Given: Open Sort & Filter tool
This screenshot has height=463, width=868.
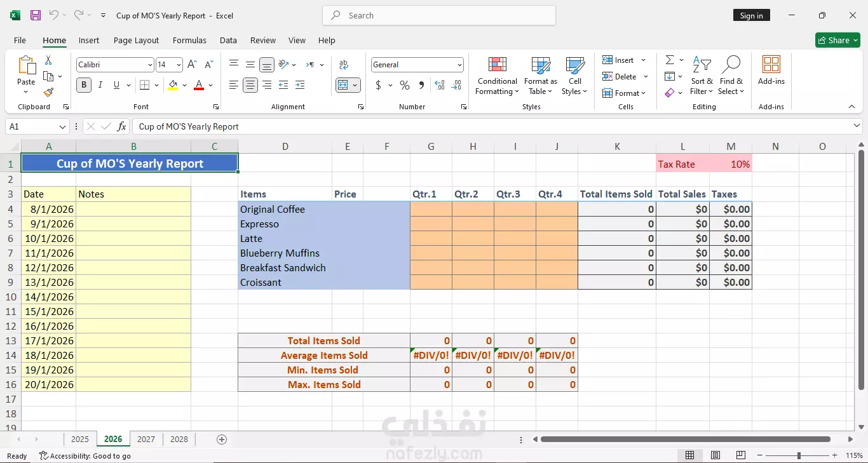Looking at the screenshot, I should pos(702,76).
